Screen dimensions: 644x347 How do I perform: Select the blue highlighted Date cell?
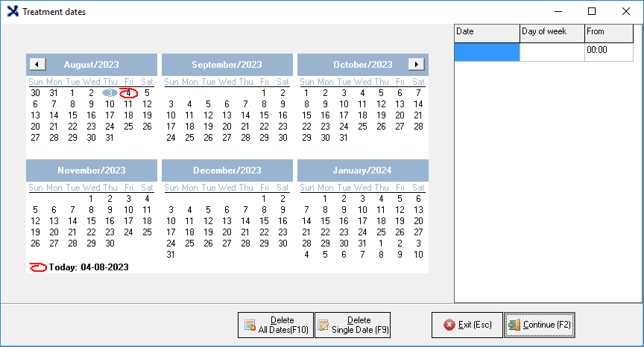pyautogui.click(x=487, y=51)
